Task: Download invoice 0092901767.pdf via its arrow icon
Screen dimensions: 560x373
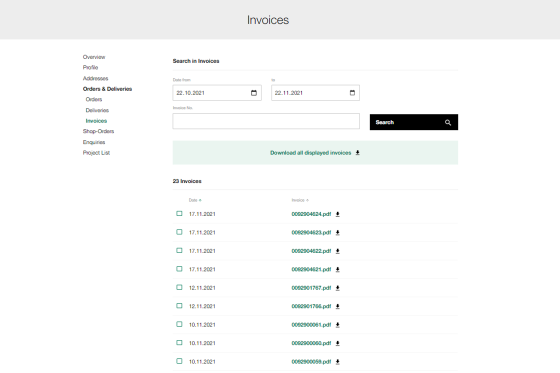Action: coord(338,288)
